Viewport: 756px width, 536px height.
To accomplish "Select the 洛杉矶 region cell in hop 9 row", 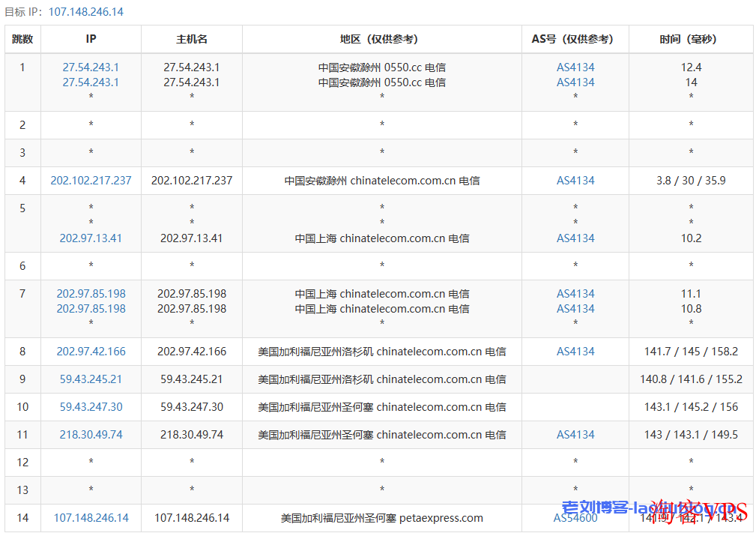I will (382, 379).
